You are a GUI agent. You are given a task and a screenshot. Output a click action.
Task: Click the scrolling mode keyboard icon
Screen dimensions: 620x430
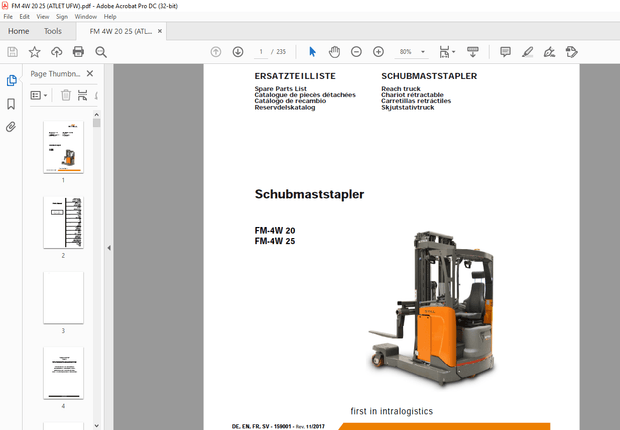473,52
